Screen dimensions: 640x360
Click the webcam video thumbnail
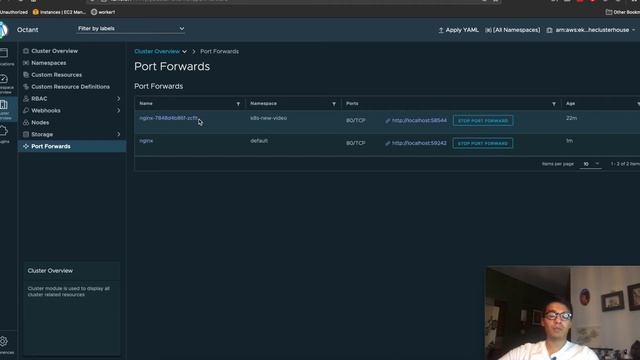click(563, 313)
